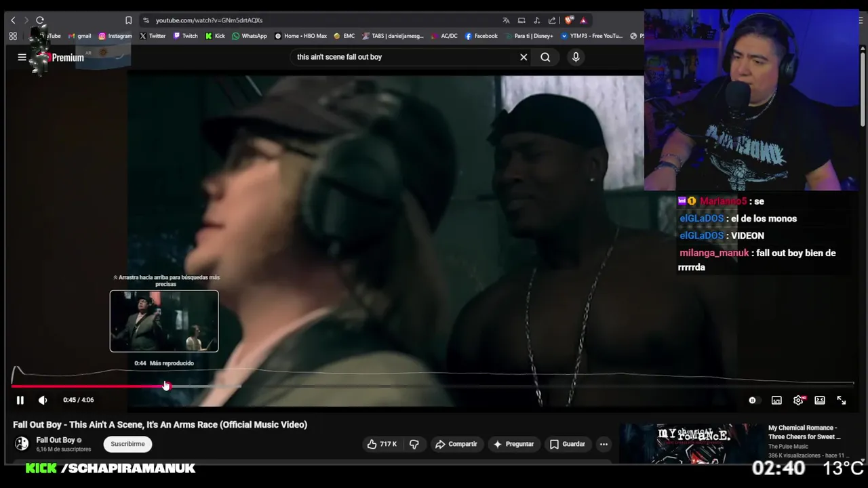
Task: Share this page from browser toolbar
Action: (x=552, y=20)
